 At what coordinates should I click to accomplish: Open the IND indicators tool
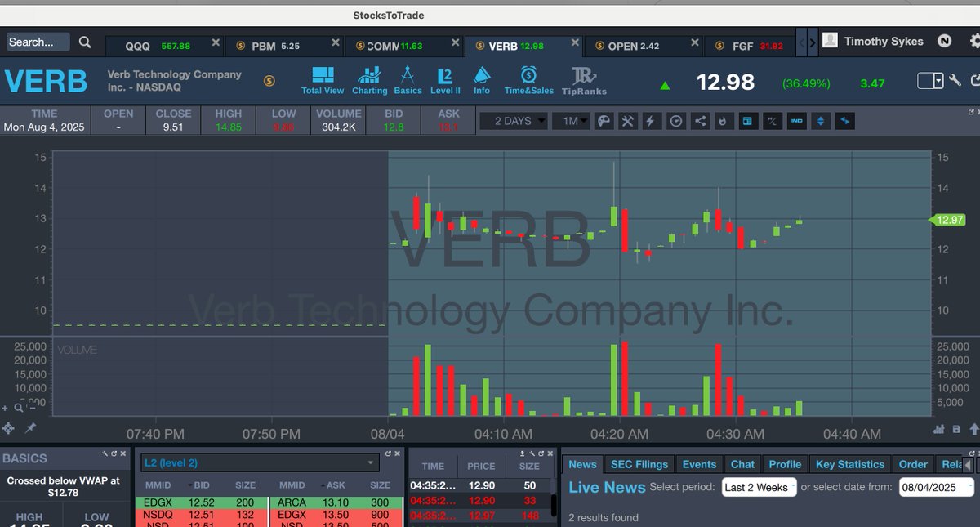796,120
